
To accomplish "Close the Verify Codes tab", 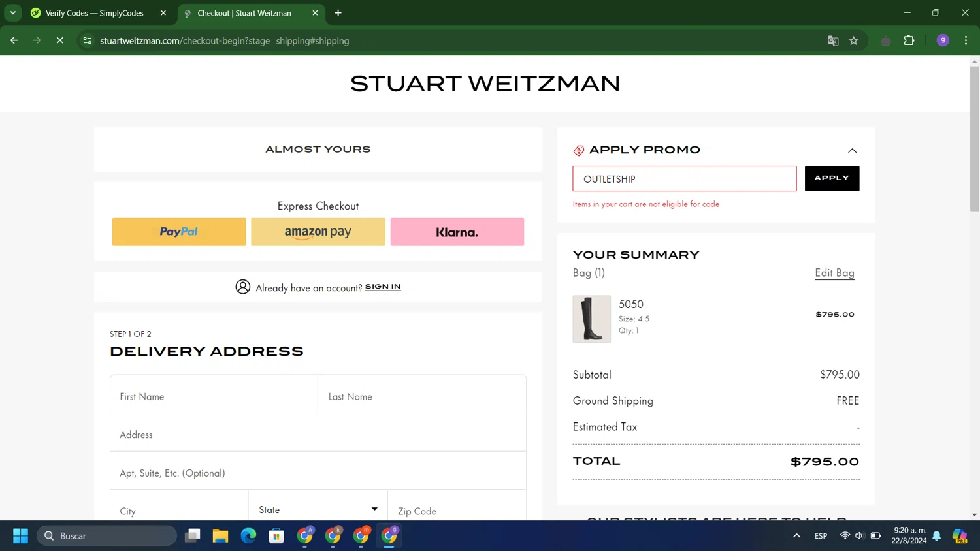I will click(163, 13).
